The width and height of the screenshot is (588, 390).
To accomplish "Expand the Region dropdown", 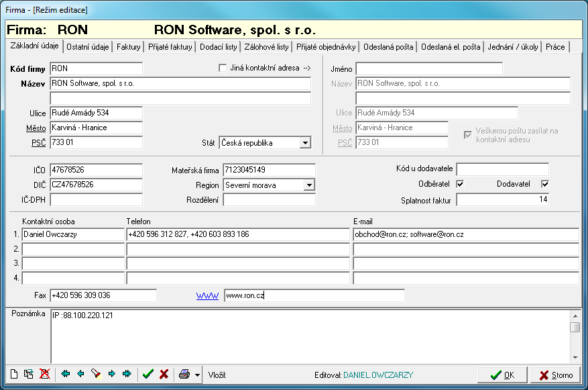I will point(309,185).
